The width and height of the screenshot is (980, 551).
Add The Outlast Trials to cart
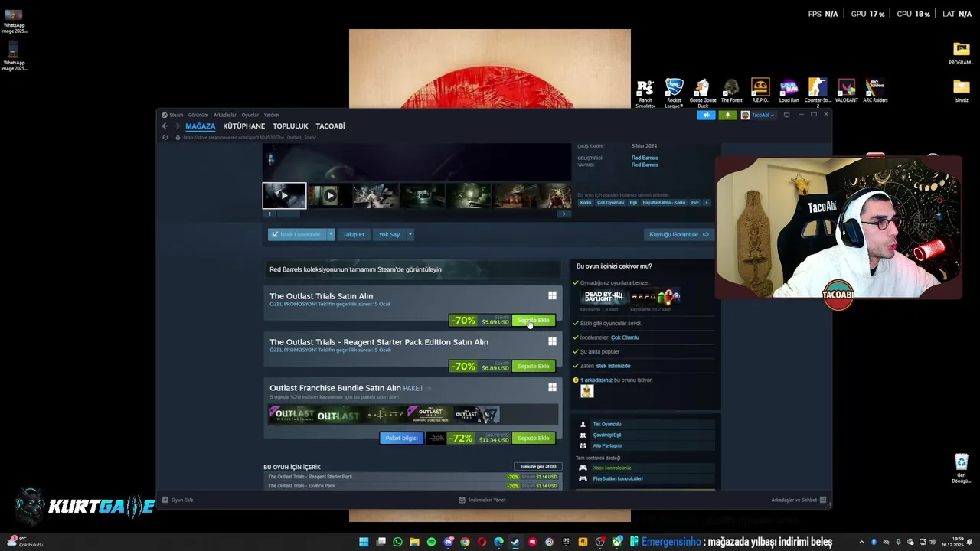click(534, 321)
